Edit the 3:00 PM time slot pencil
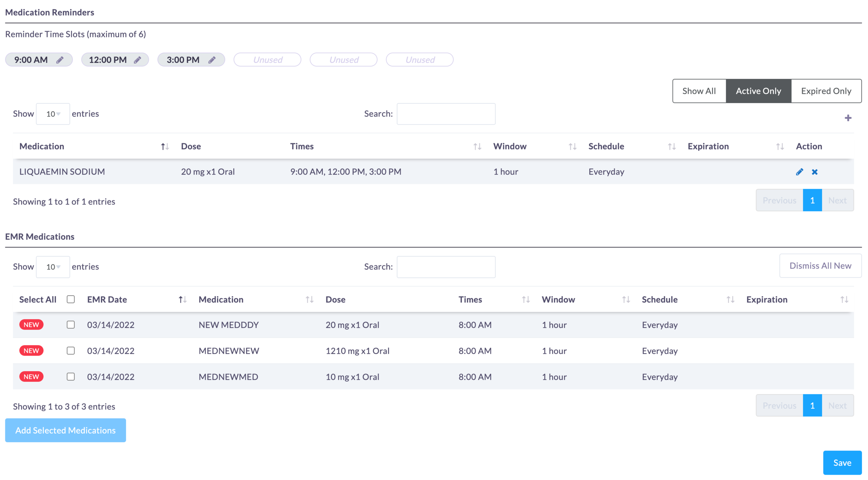 pos(212,60)
